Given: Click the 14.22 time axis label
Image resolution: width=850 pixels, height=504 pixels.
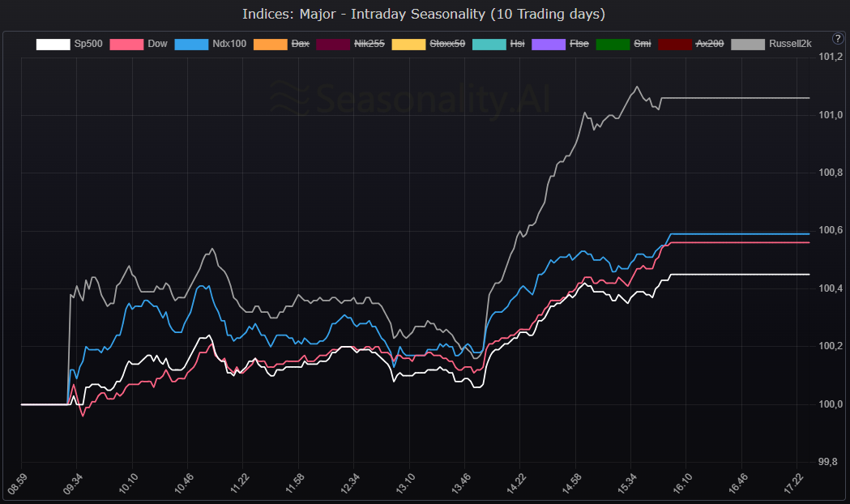Looking at the screenshot, I should coord(516,484).
